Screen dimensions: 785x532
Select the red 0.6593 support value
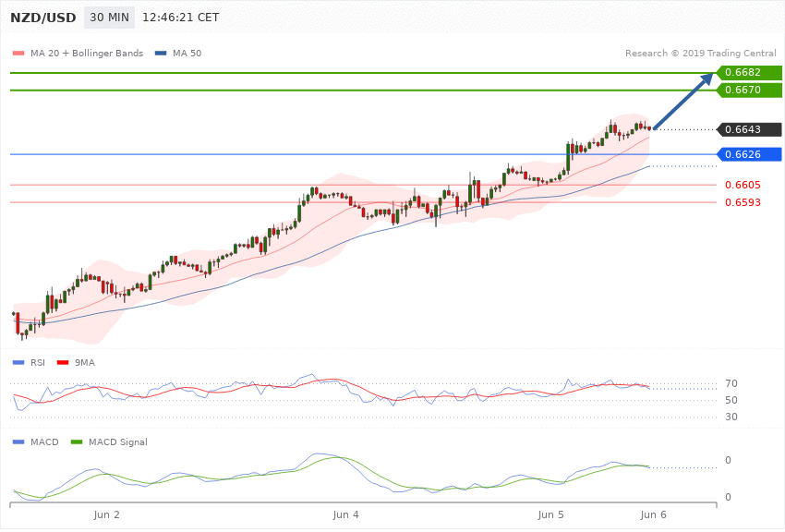coord(743,202)
